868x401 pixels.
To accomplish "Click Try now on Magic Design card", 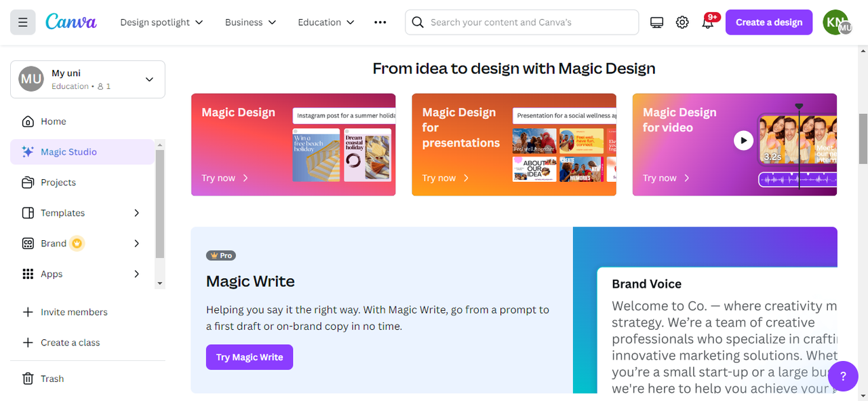I will (x=225, y=178).
